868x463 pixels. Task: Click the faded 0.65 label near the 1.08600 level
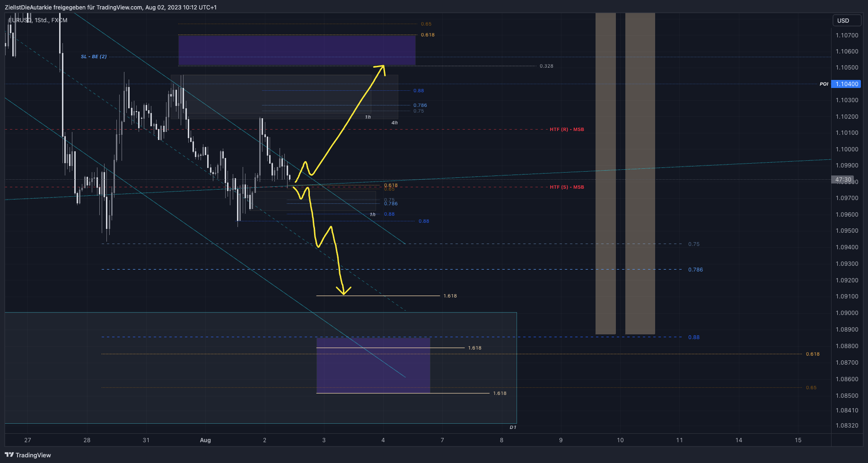[x=811, y=388]
